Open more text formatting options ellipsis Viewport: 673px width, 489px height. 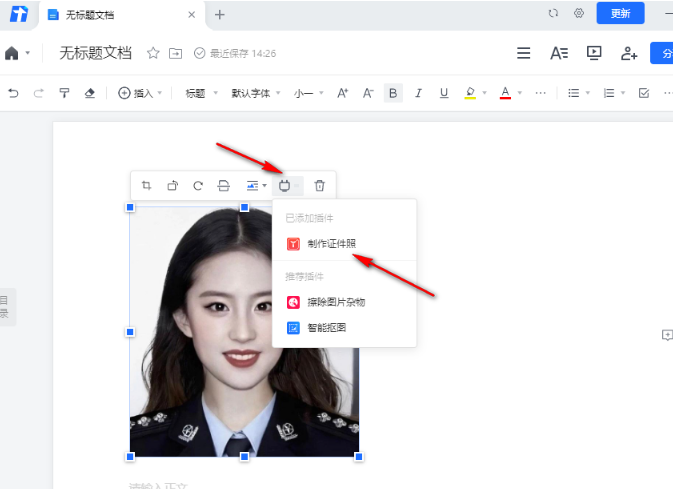click(x=540, y=93)
